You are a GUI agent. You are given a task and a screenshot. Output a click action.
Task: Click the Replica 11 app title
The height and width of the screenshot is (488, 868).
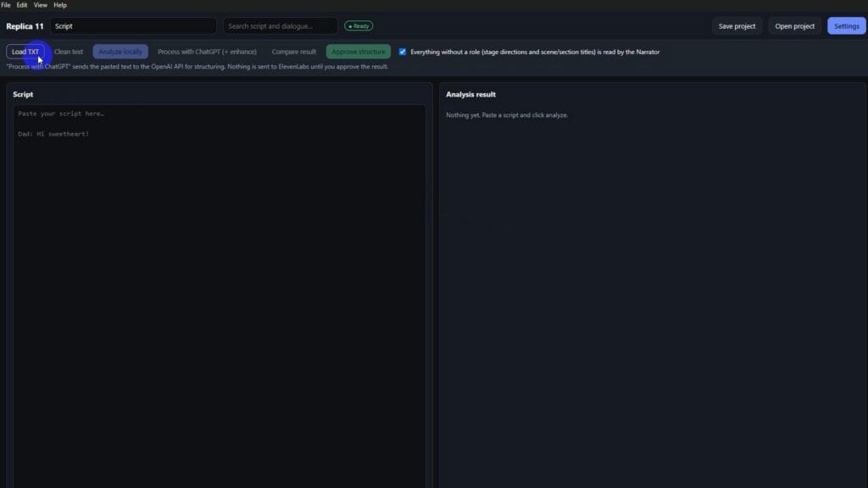(25, 26)
